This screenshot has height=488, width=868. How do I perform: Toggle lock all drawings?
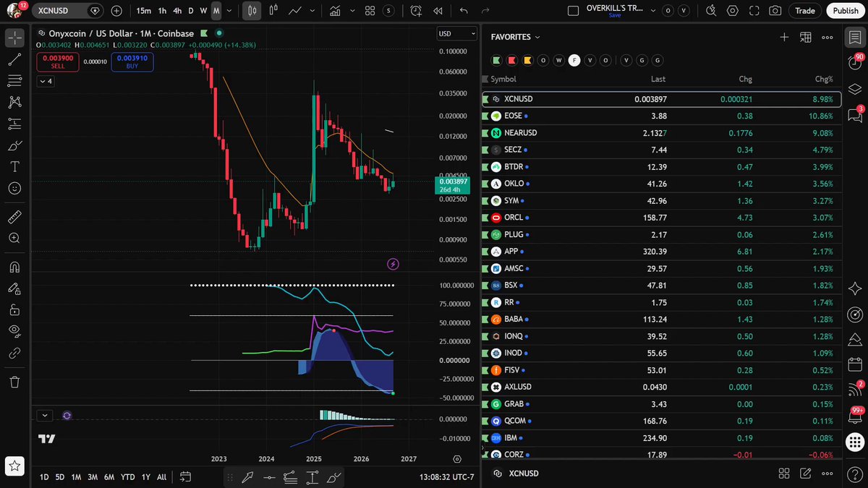click(14, 310)
